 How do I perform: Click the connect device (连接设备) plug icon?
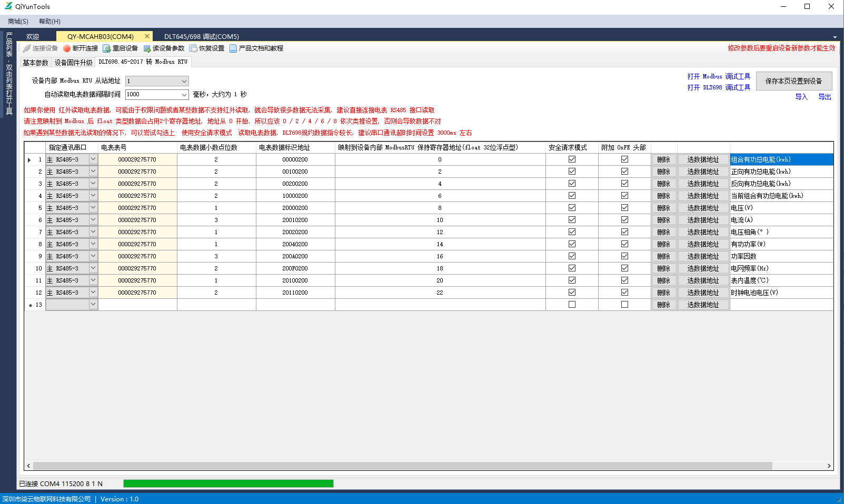27,48
